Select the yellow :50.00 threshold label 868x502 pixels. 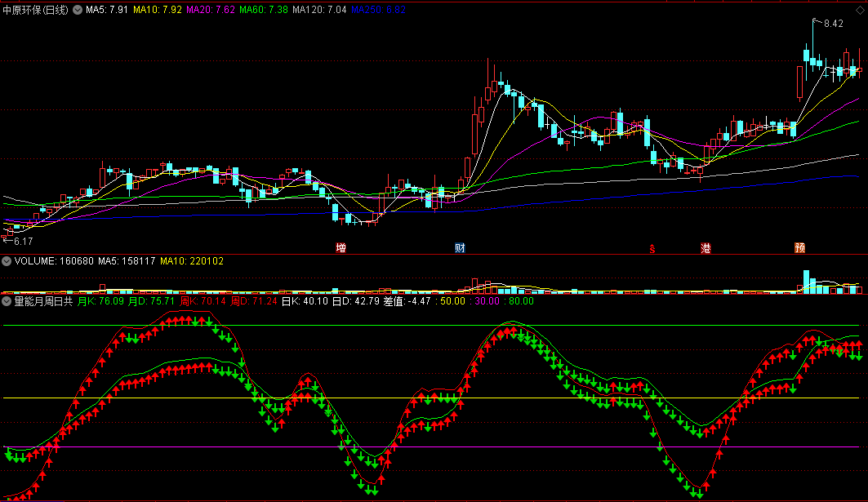click(x=450, y=302)
